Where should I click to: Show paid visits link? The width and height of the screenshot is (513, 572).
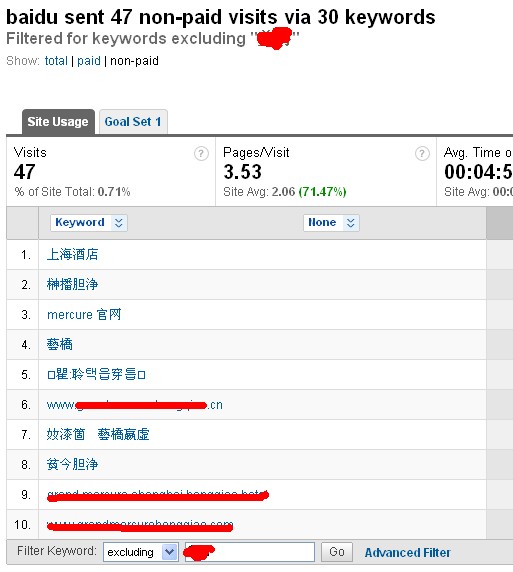(x=89, y=61)
